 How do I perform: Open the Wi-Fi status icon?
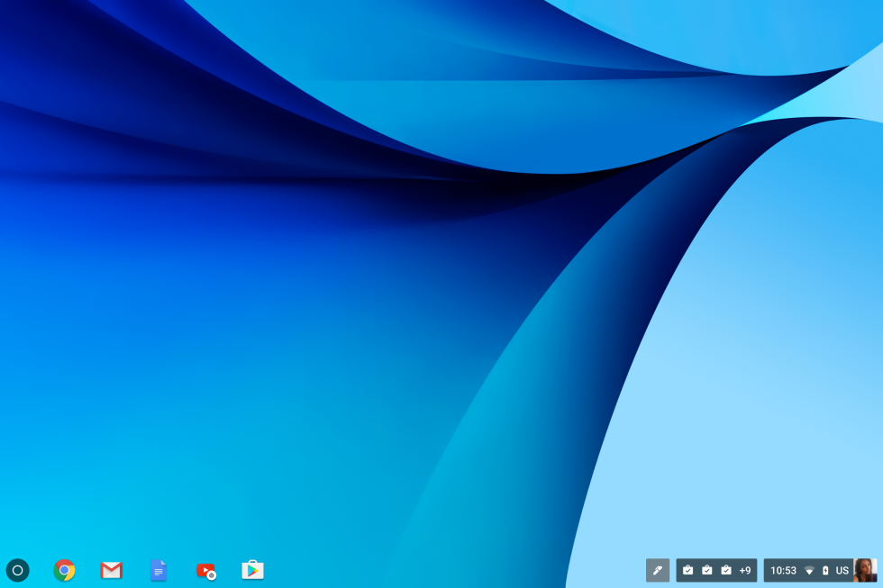pos(809,571)
